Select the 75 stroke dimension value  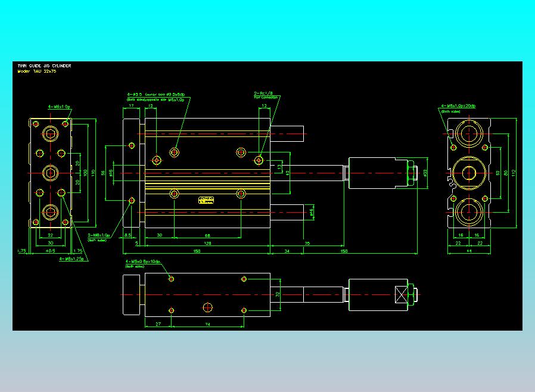(307, 243)
